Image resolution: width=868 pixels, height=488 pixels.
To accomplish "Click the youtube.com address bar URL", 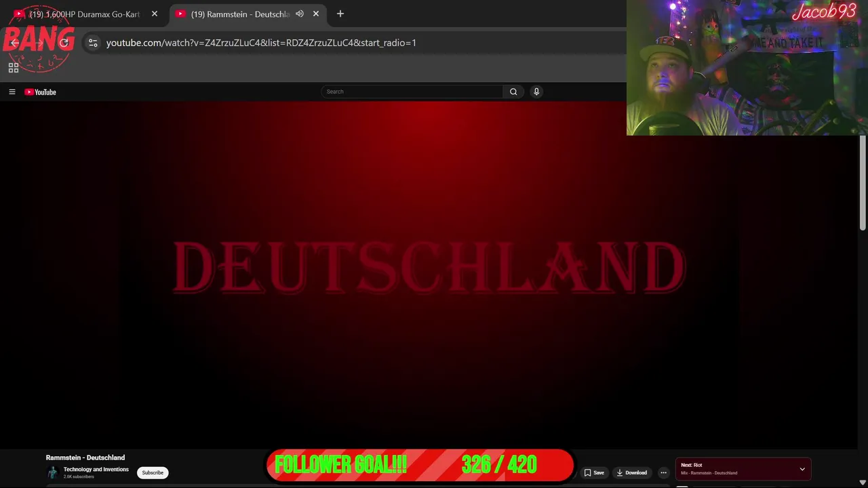I will 261,43.
